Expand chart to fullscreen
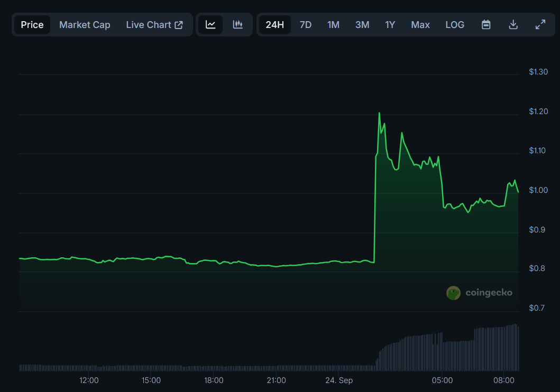 (540, 25)
